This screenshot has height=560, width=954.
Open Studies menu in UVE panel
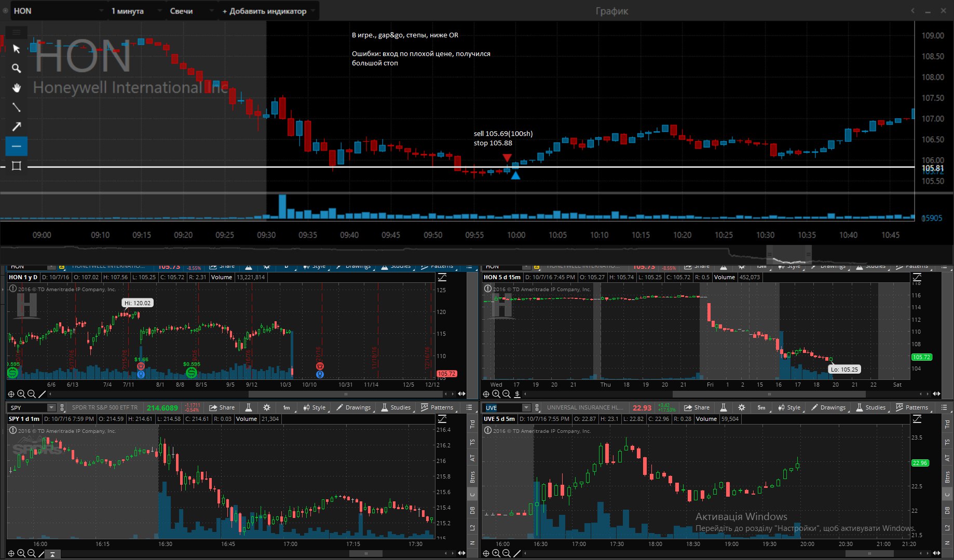(x=870, y=407)
